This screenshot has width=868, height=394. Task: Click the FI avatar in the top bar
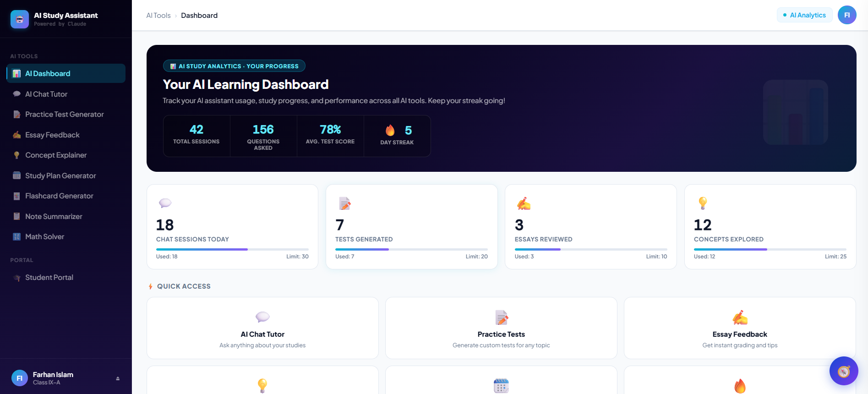[x=847, y=15]
